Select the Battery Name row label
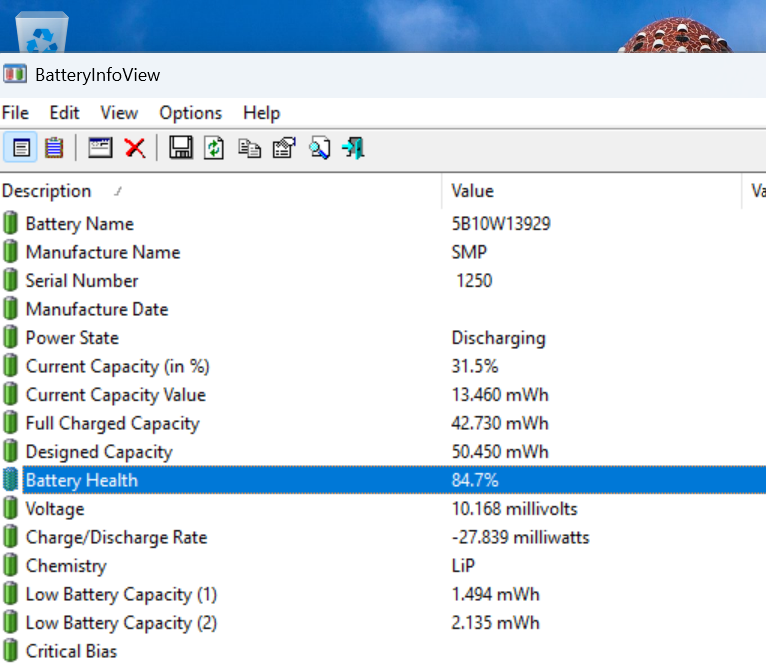The width and height of the screenshot is (766, 663). point(80,224)
